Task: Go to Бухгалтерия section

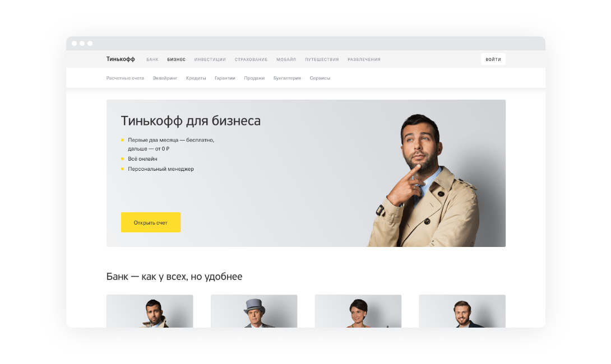Action: tap(287, 78)
